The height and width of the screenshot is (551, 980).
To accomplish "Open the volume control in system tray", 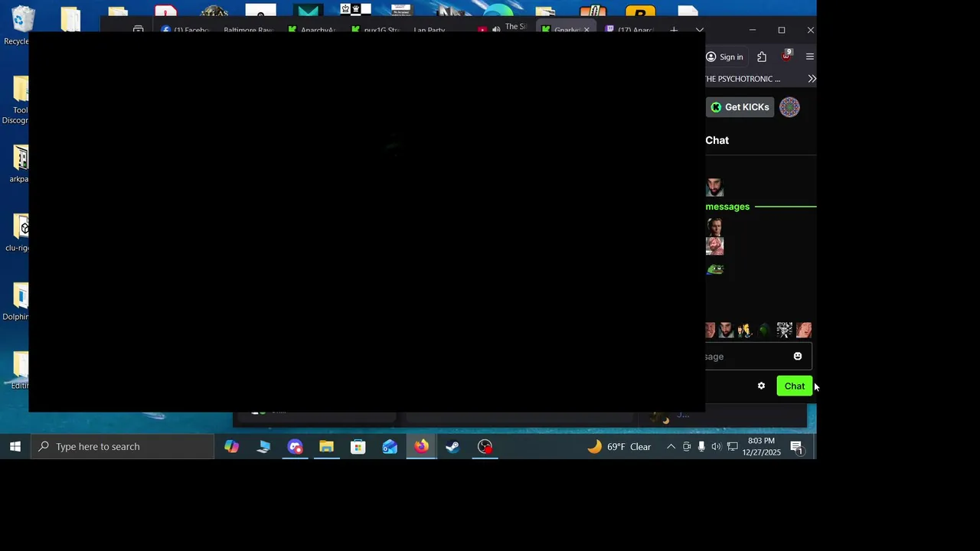I will (x=716, y=447).
